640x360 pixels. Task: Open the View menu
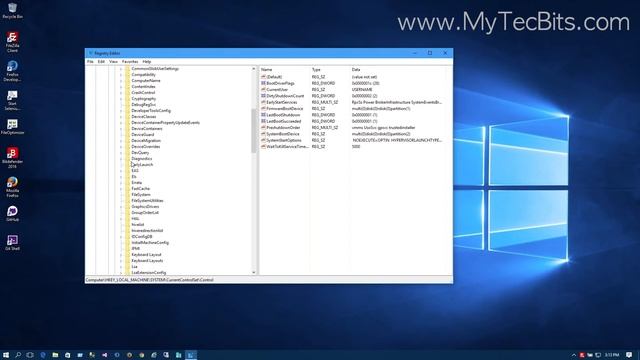[x=113, y=62]
